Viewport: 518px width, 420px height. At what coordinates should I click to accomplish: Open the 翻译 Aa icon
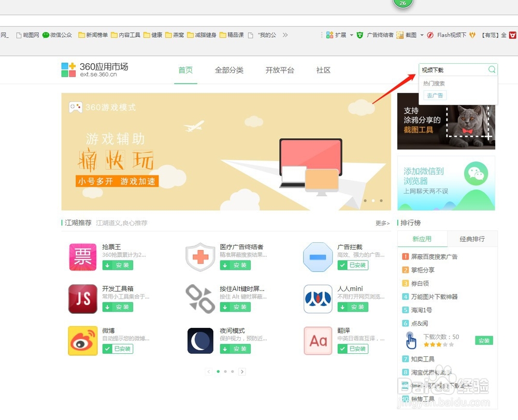click(318, 340)
